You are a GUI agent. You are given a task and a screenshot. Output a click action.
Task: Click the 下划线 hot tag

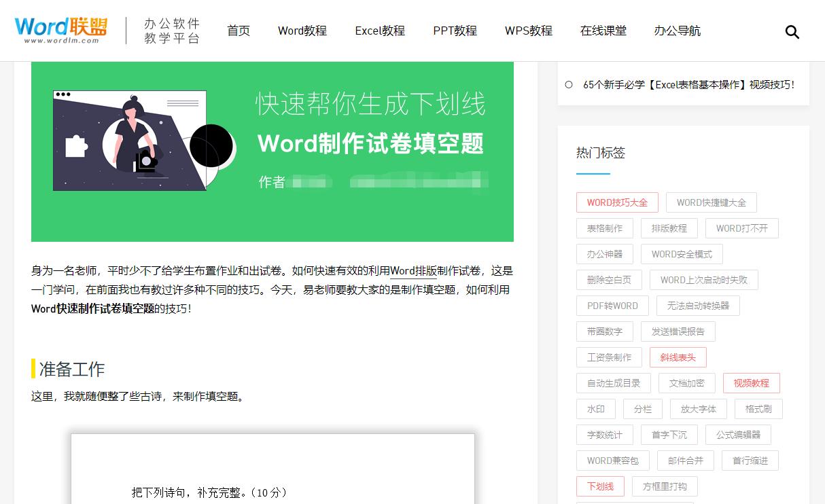pyautogui.click(x=601, y=486)
